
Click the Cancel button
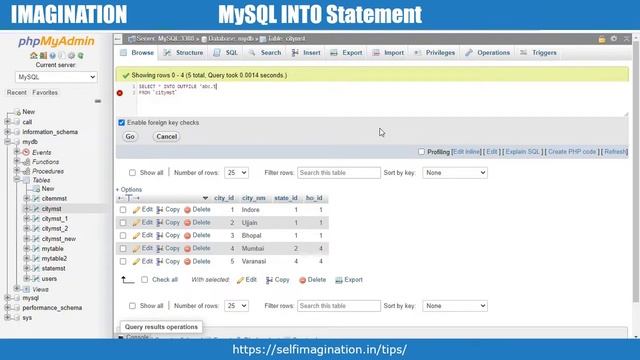pos(167,137)
